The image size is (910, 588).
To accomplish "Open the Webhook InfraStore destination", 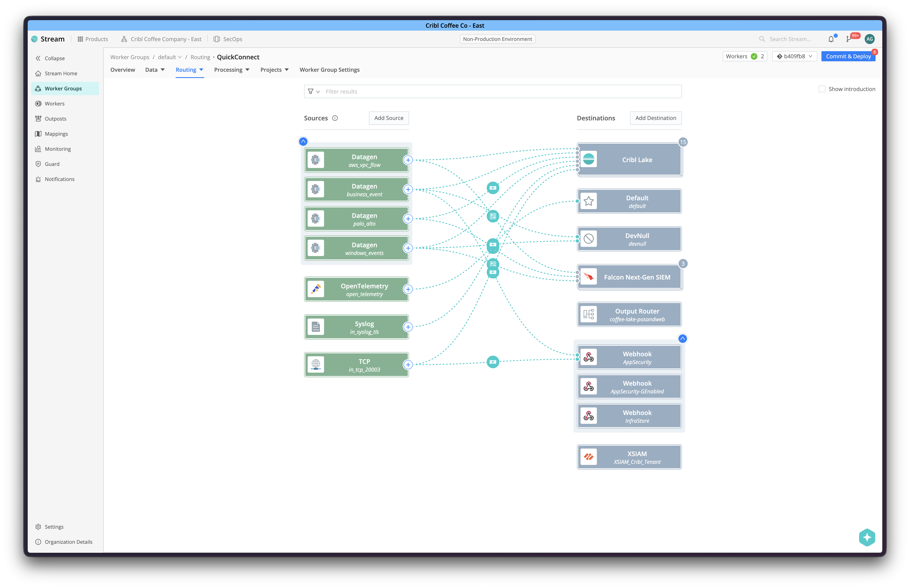I will [629, 416].
